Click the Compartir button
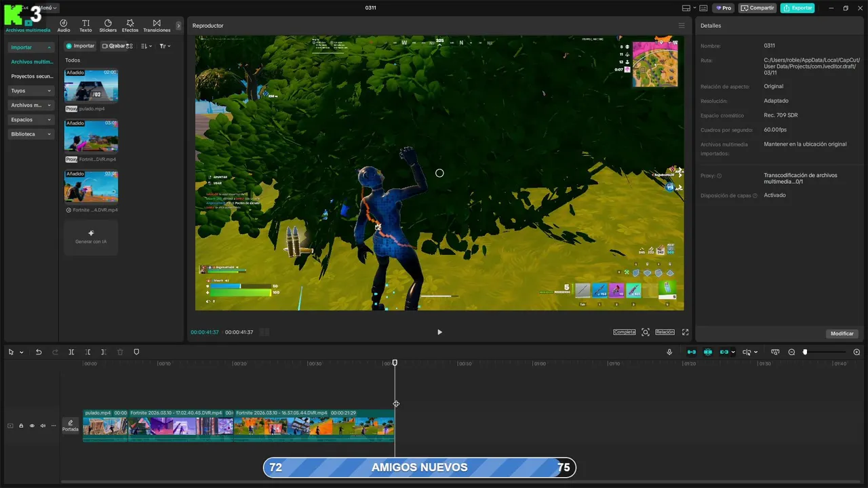The image size is (868, 488). click(x=757, y=8)
